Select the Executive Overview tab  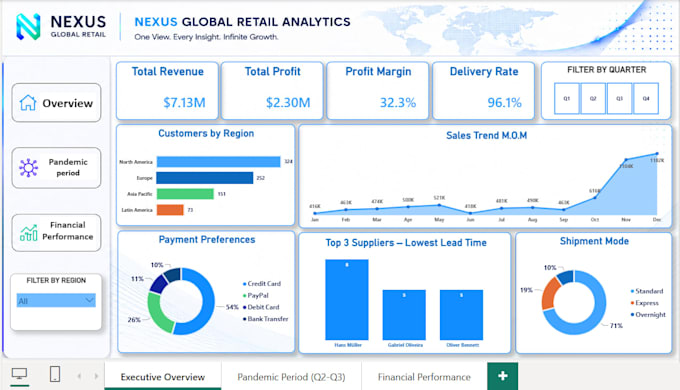[163, 377]
